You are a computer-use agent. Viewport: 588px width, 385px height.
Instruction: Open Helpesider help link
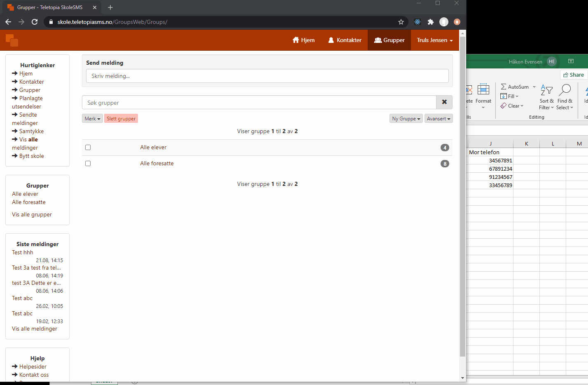click(33, 366)
